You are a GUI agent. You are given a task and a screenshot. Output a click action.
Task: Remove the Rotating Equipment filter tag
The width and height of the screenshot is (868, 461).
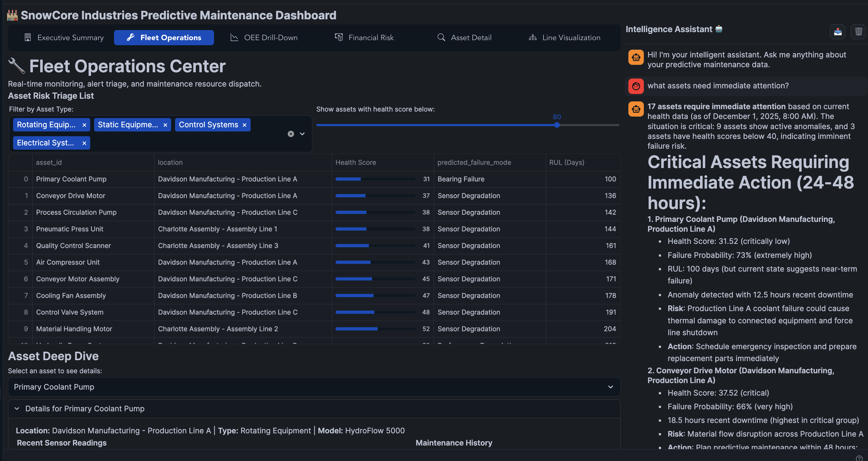click(x=84, y=125)
